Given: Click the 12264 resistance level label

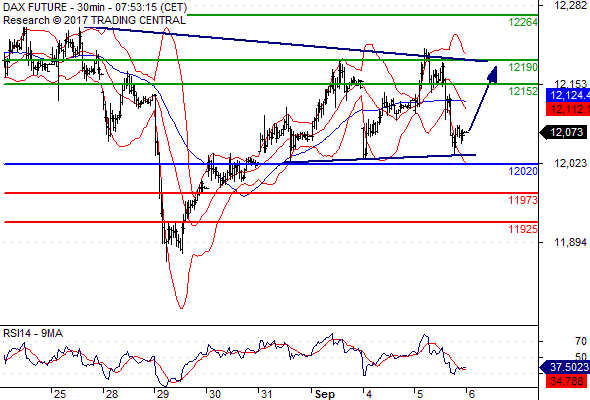Looking at the screenshot, I should (x=523, y=23).
